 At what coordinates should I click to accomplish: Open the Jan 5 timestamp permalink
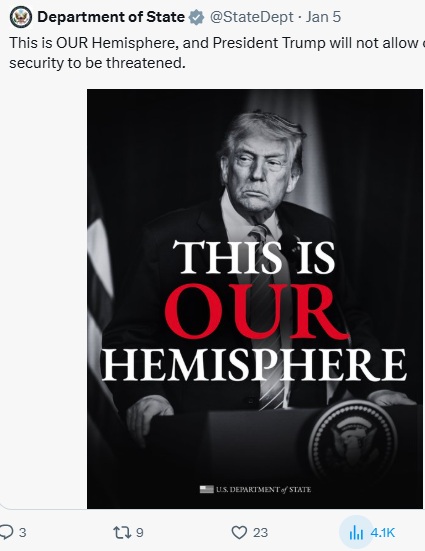323,17
